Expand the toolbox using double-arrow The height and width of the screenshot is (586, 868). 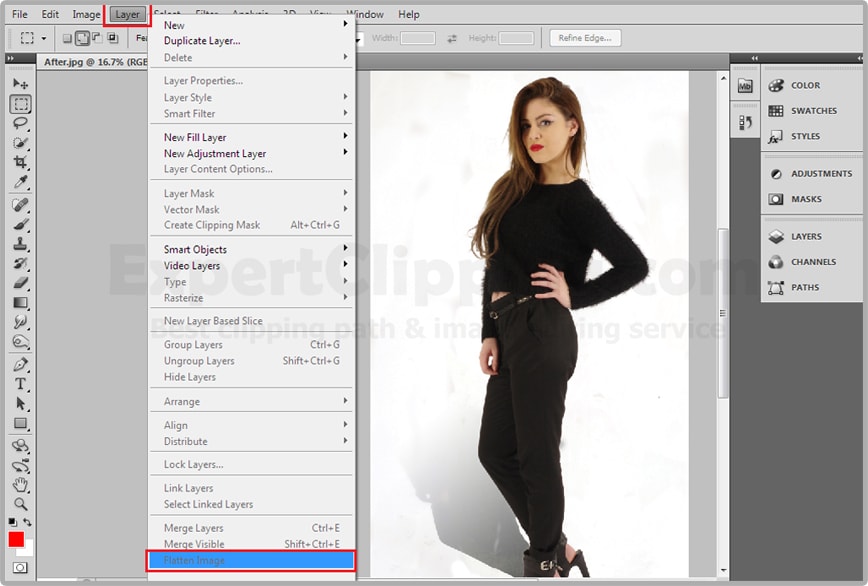pos(11,60)
